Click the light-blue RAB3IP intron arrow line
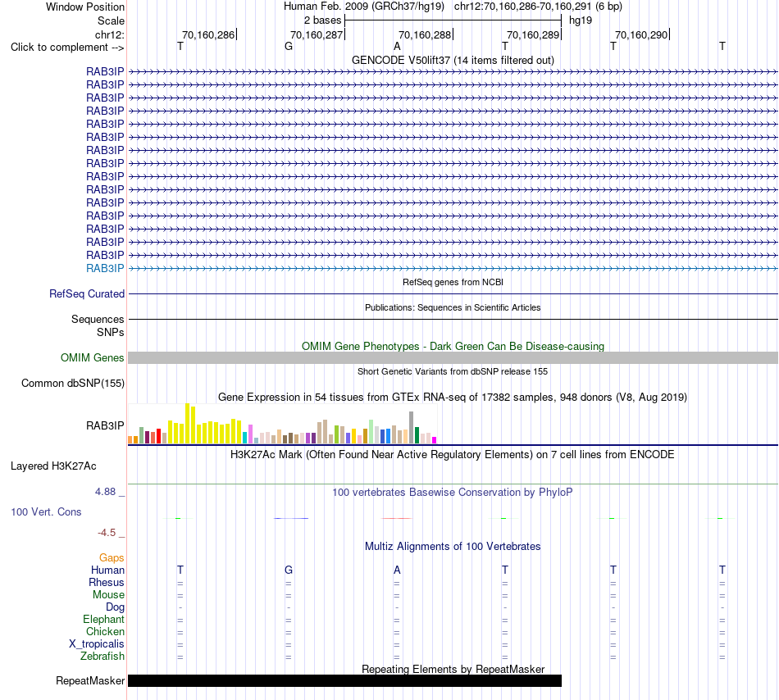 [x=453, y=268]
